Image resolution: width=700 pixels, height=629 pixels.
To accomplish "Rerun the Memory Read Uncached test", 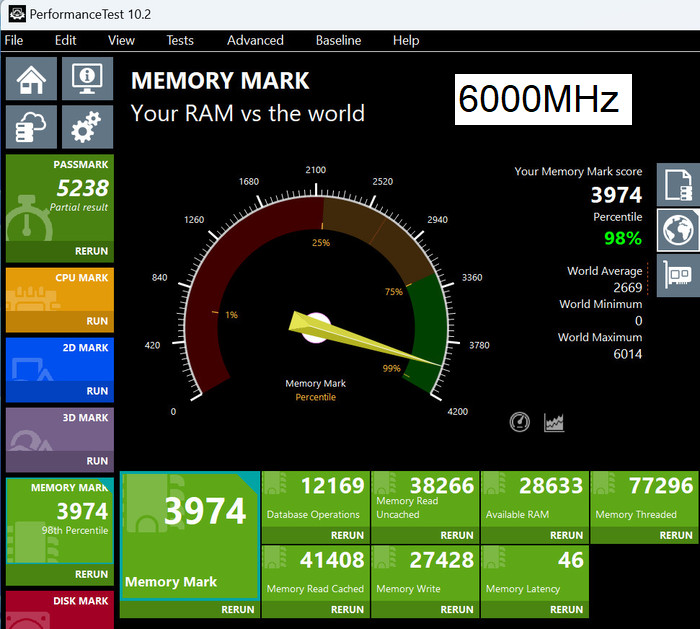I will [456, 535].
